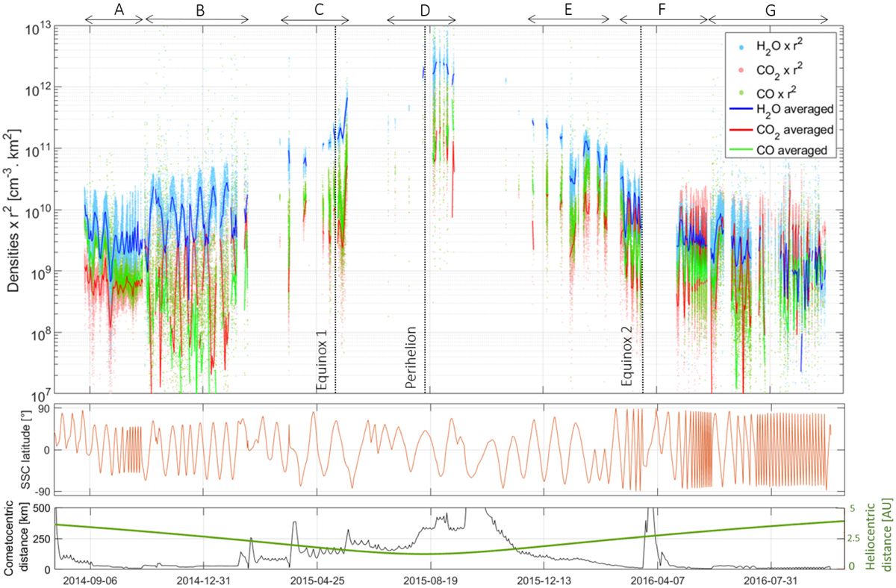
Task: Click period label F above Equinox 2
Action: tap(662, 10)
